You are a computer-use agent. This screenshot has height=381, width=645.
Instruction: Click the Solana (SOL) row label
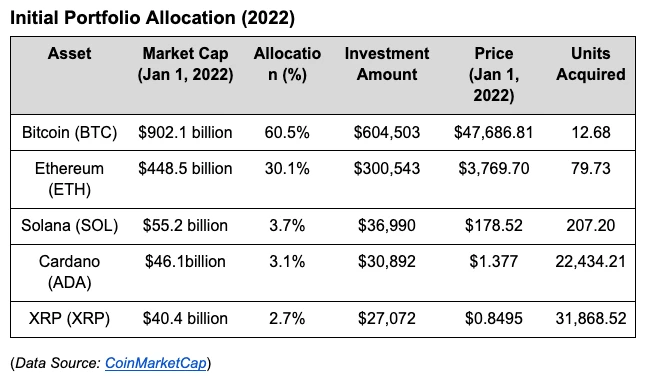(70, 225)
